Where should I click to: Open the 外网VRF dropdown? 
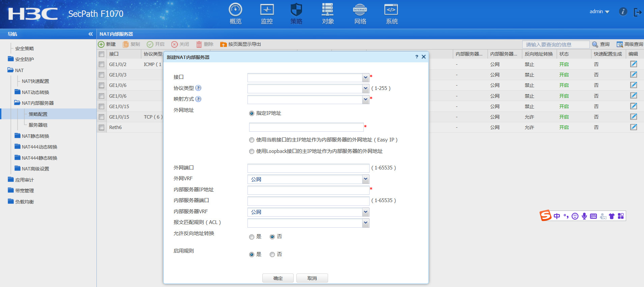coord(365,179)
